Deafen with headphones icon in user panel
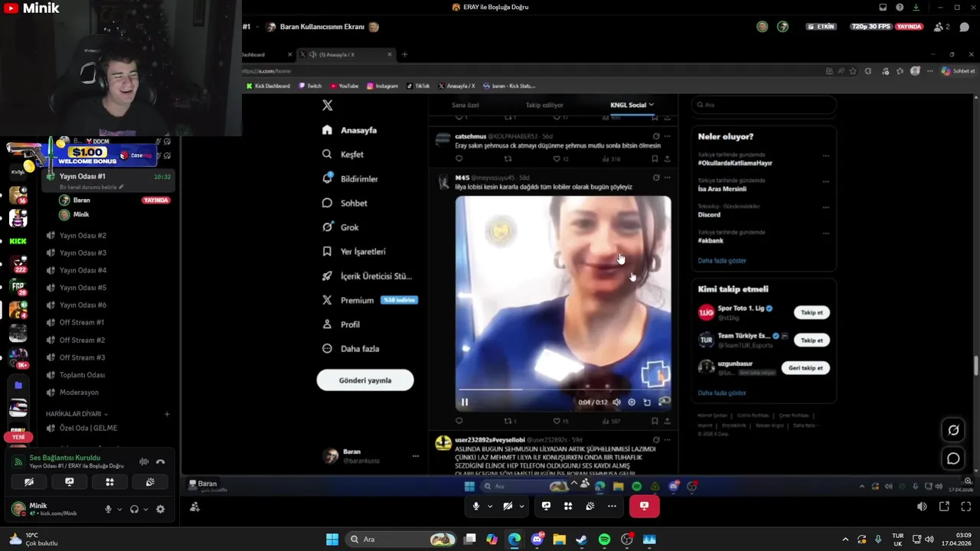 [x=134, y=510]
